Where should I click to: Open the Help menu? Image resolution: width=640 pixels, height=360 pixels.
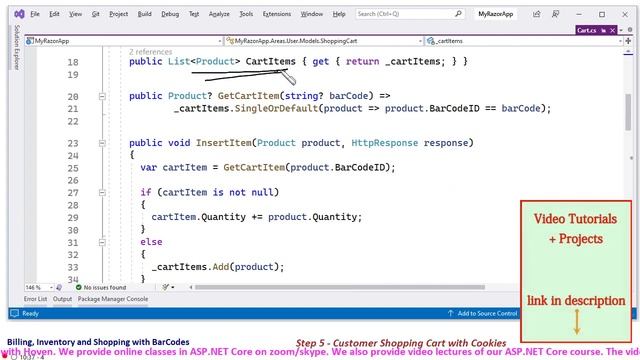point(339,14)
